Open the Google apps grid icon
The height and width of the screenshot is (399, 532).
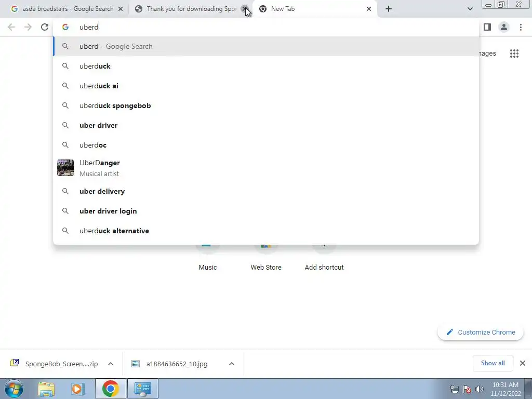click(x=514, y=54)
